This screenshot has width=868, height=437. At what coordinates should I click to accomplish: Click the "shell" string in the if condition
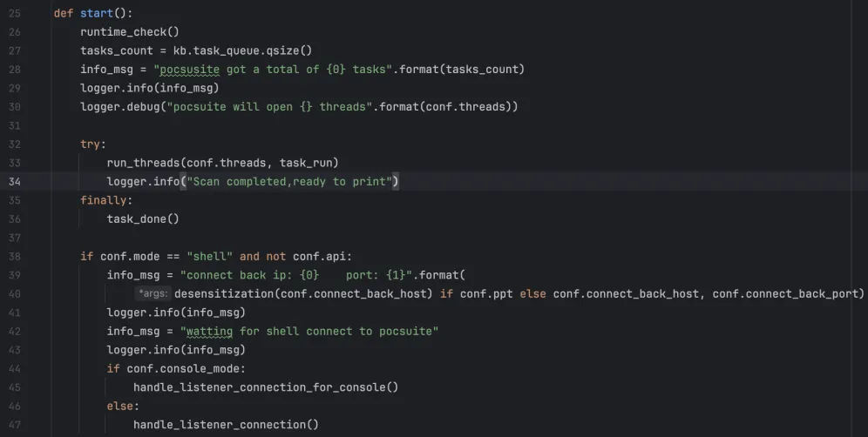point(209,257)
